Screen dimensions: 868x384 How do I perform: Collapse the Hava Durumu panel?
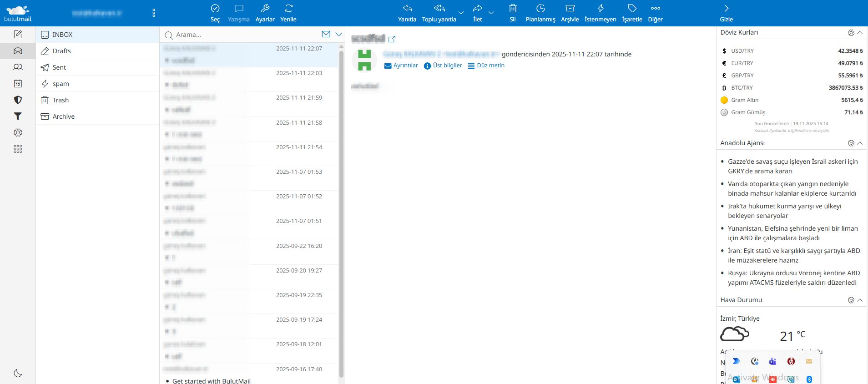860,300
